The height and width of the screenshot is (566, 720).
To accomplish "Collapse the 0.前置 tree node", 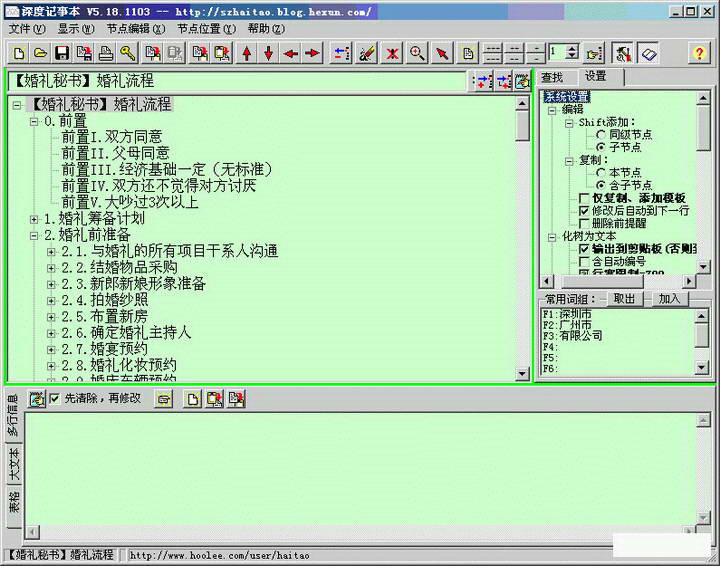I will [34, 122].
